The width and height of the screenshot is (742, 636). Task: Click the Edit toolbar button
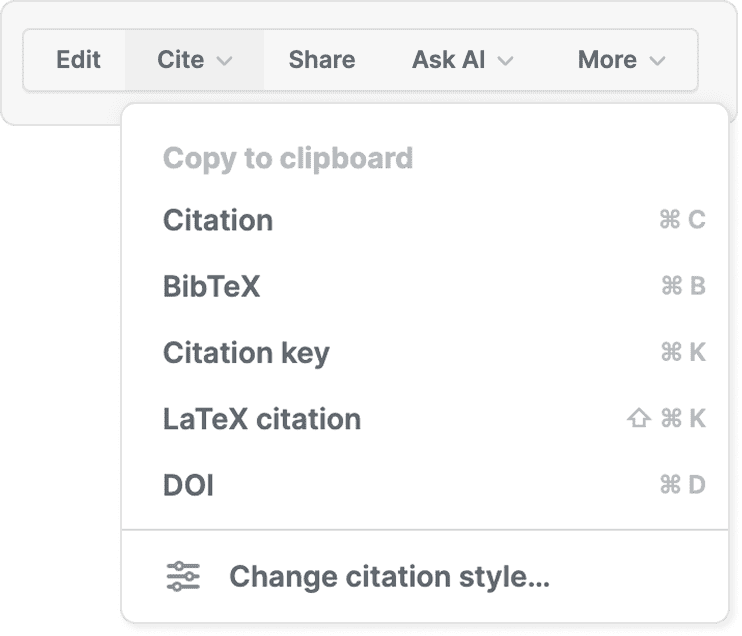click(78, 60)
